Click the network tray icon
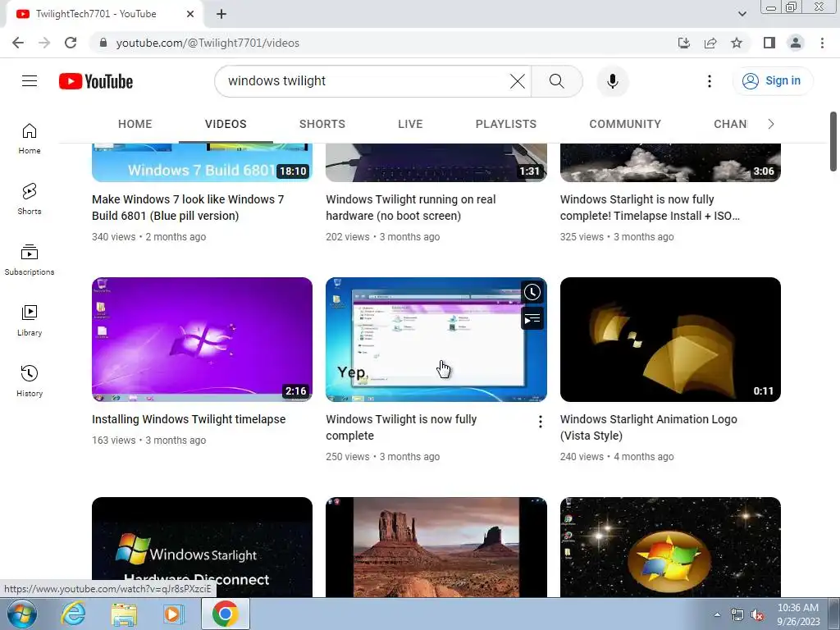840x630 pixels. click(737, 614)
